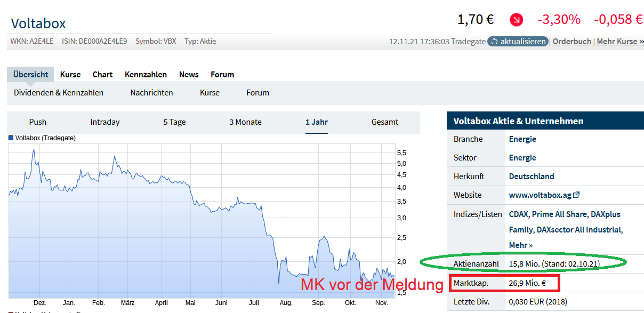
Task: Click the WKN: A2E4LE text
Action: coord(32,41)
